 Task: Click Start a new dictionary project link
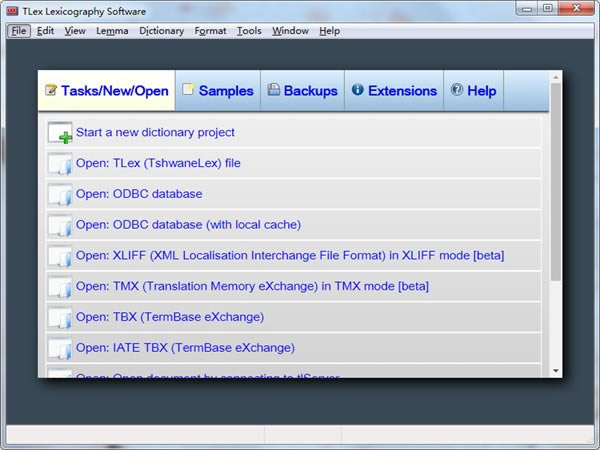(155, 132)
